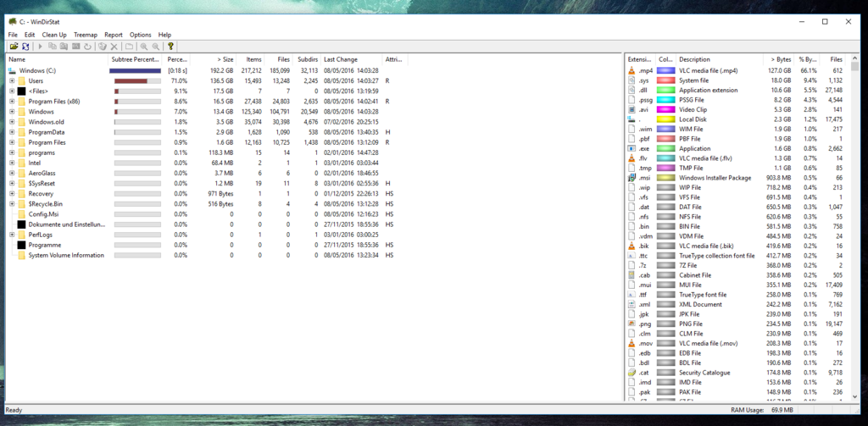This screenshot has width=868, height=426.
Task: Expand the AeroGlass folder node
Action: (x=12, y=173)
